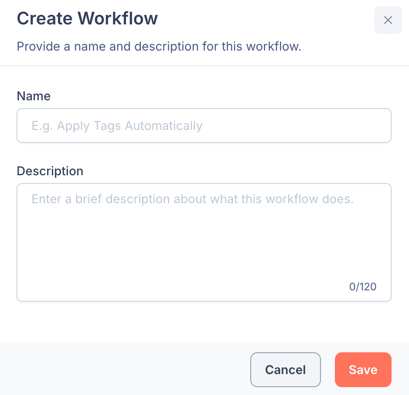Save the new workflow
The width and height of the screenshot is (409, 395).
click(x=363, y=370)
